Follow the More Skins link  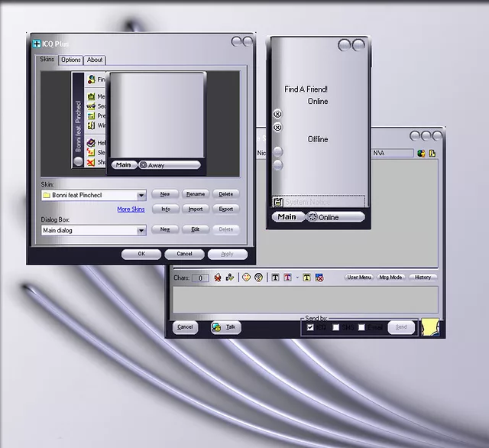coord(131,209)
